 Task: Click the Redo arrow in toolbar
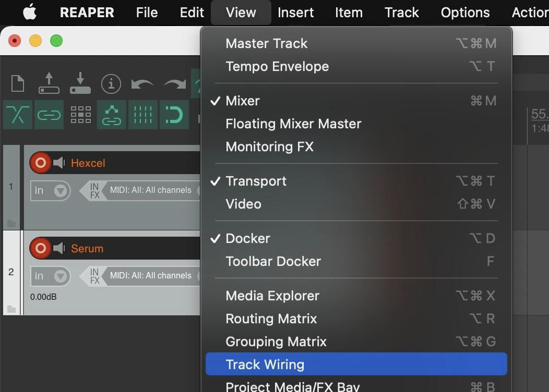pos(175,84)
